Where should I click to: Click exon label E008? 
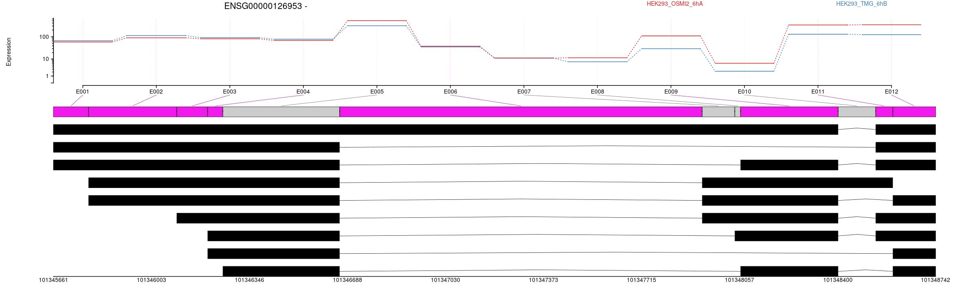click(x=597, y=92)
